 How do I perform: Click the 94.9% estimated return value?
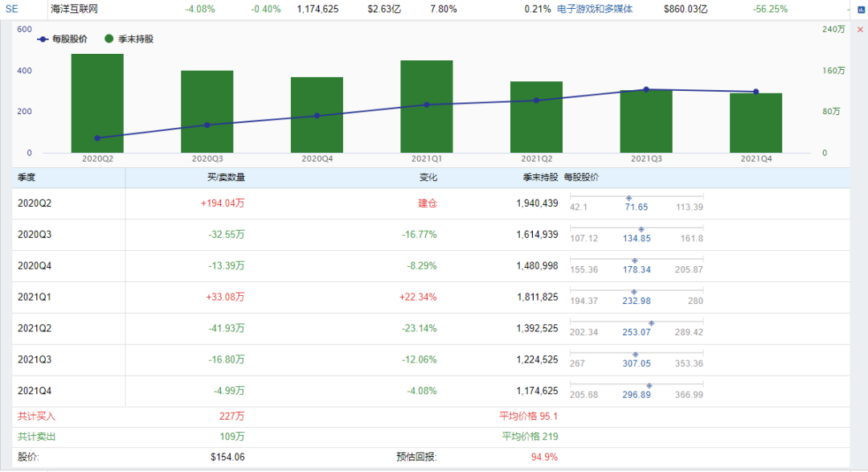[544, 457]
